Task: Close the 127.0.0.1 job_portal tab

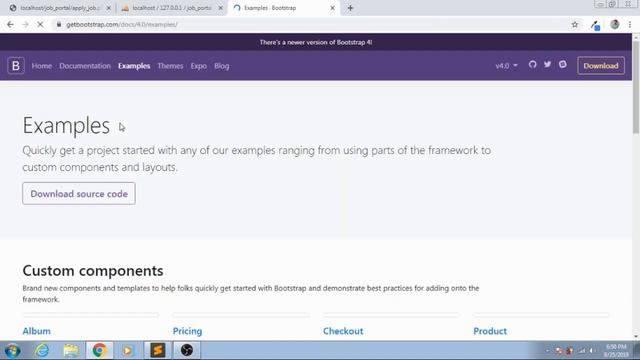Action: (220, 8)
